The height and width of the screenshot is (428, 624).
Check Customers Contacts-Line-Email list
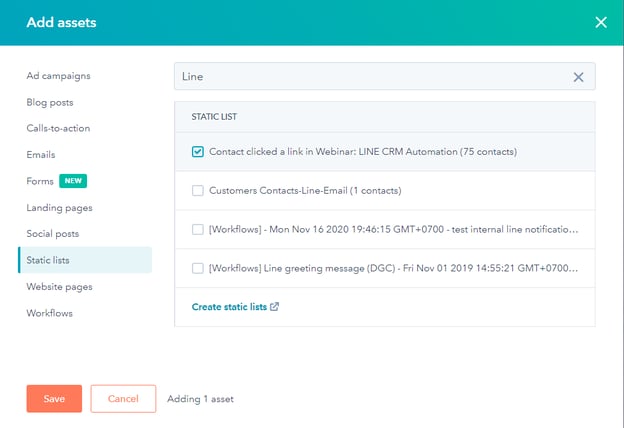(x=198, y=190)
